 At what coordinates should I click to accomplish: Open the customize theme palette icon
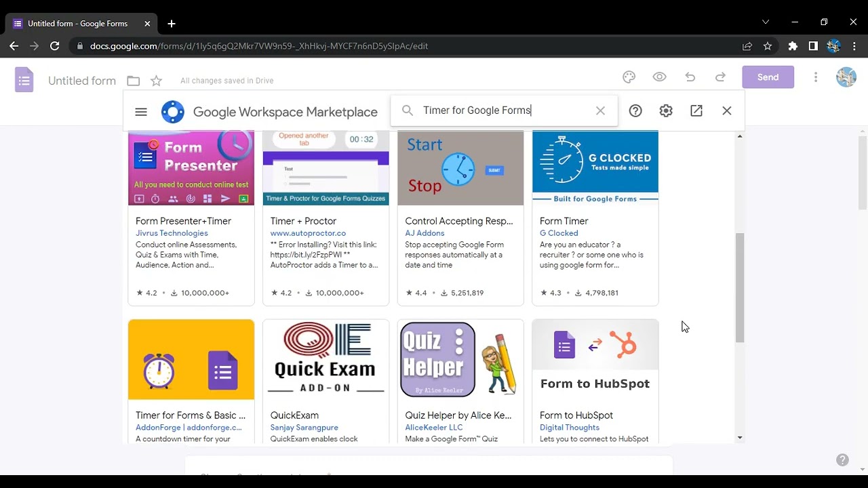point(629,77)
